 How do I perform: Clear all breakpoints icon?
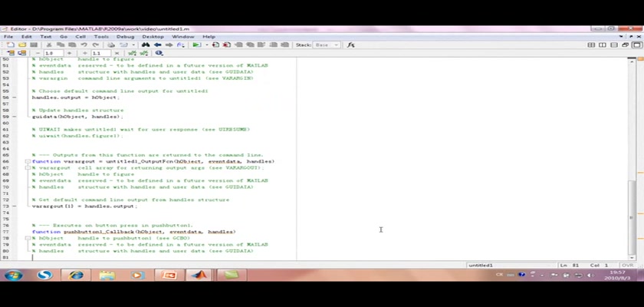click(227, 45)
